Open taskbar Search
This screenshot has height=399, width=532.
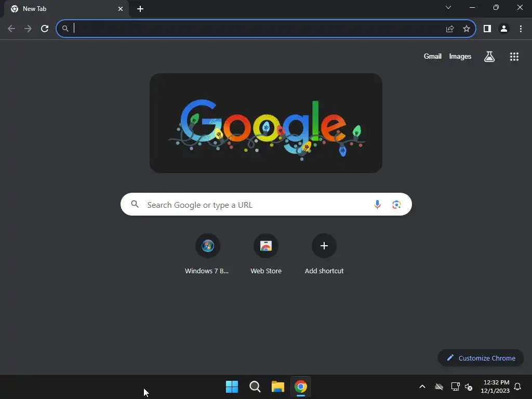pos(255,387)
